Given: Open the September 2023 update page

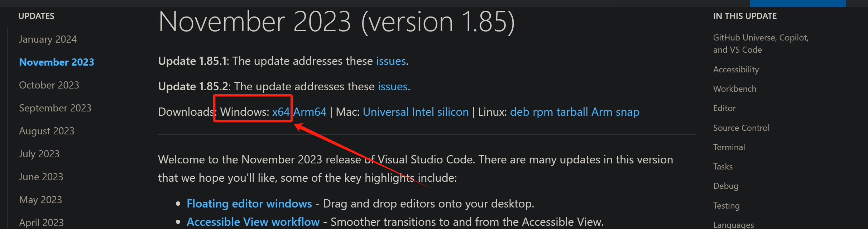Looking at the screenshot, I should point(55,108).
